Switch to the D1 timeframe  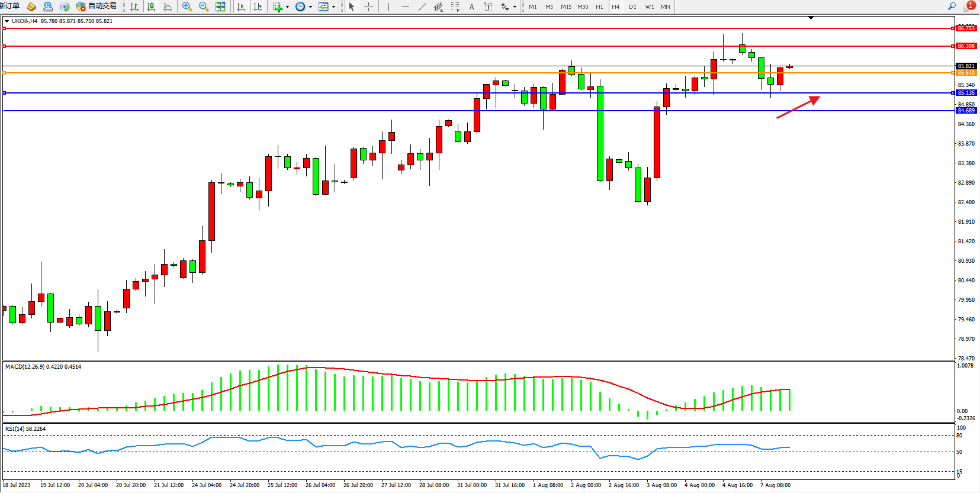click(632, 7)
